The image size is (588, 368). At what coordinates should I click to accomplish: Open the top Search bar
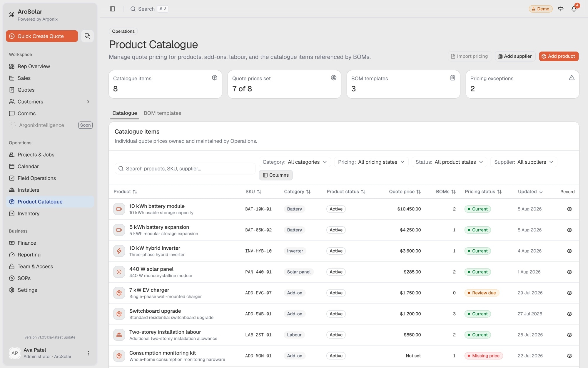click(149, 9)
